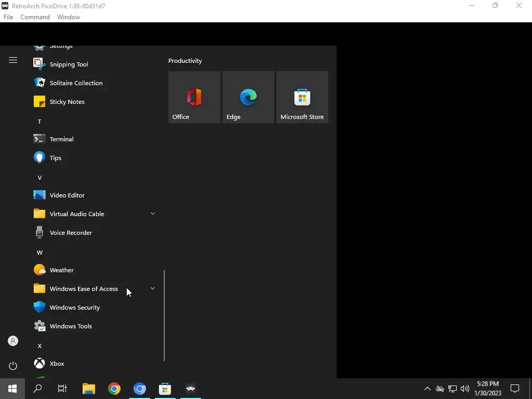
Task: Open the notification center icon
Action: click(515, 389)
